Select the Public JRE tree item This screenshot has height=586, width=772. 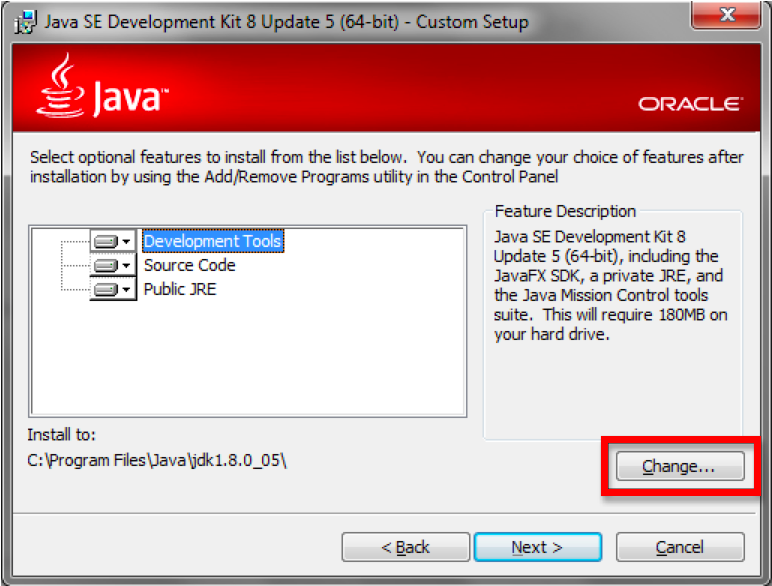[x=180, y=289]
